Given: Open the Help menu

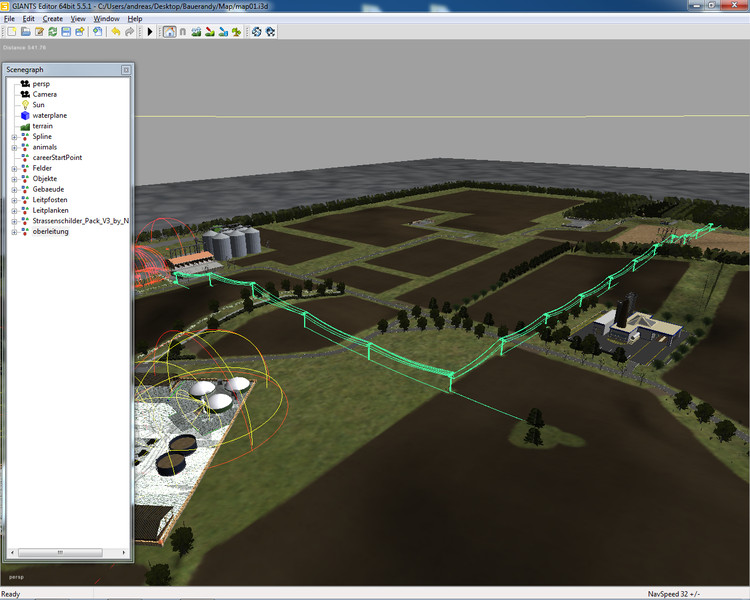Looking at the screenshot, I should [x=135, y=19].
